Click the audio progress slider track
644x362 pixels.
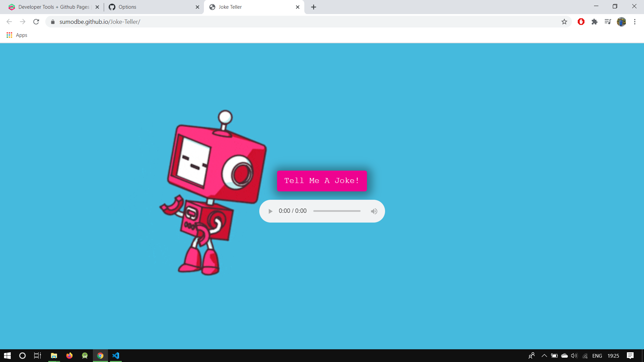coord(337,211)
